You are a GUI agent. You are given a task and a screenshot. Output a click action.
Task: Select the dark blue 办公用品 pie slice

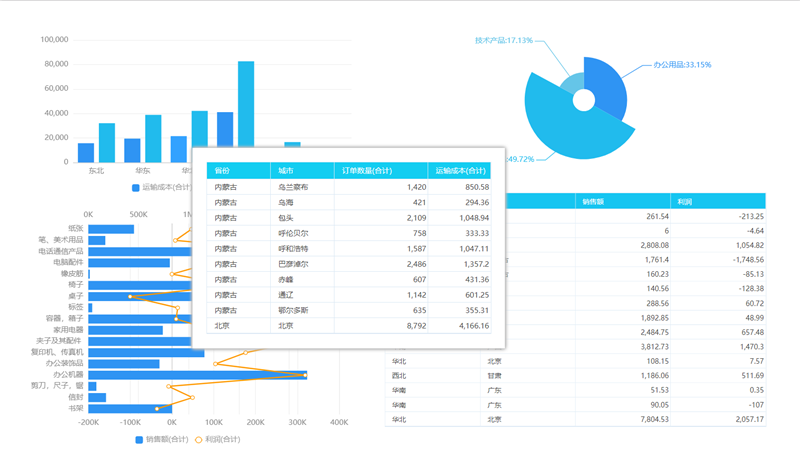[607, 87]
